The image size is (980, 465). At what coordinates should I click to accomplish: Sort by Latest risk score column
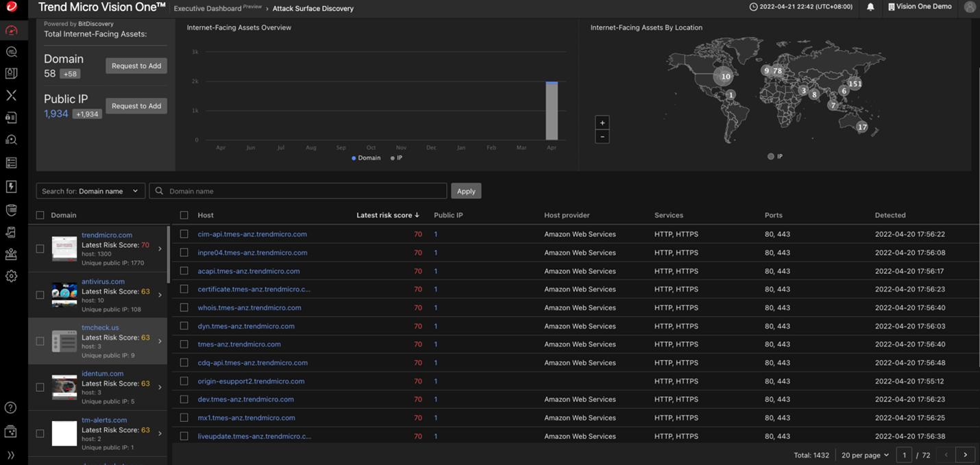(387, 215)
